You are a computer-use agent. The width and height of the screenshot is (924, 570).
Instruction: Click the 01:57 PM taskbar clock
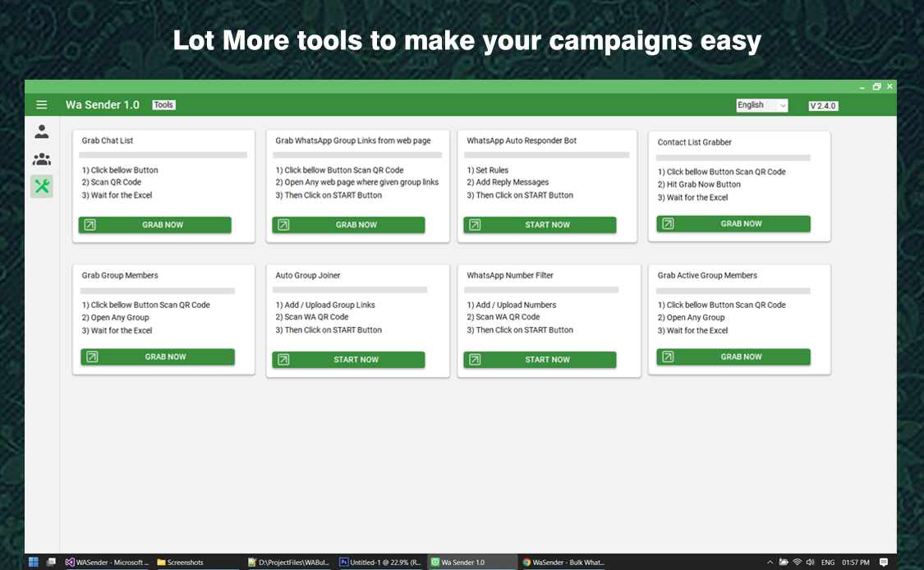pyautogui.click(x=856, y=563)
